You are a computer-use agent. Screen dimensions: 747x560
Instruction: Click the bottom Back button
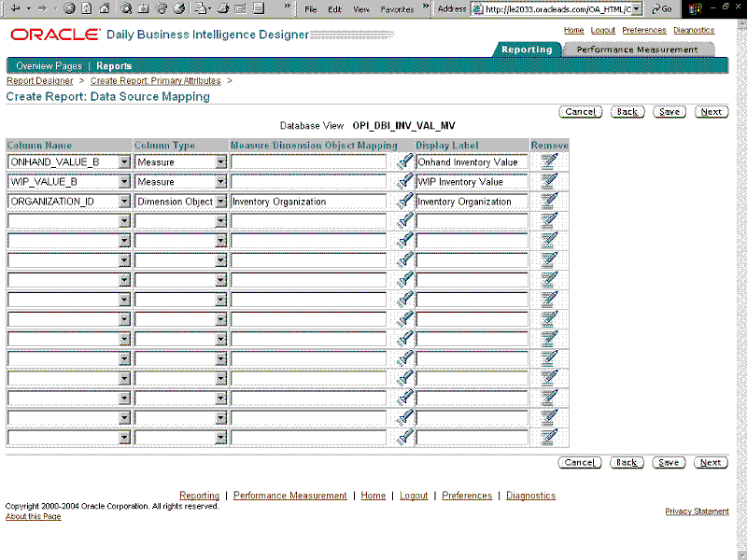pyautogui.click(x=627, y=462)
